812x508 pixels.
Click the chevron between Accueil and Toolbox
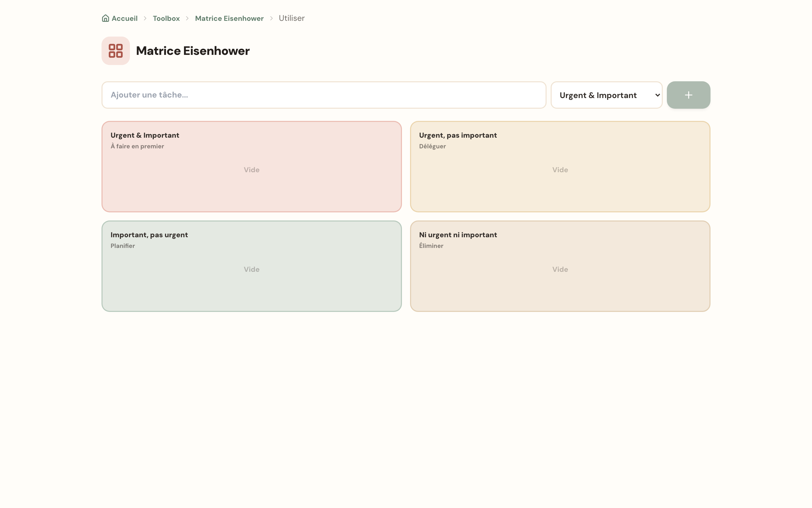[x=145, y=19]
